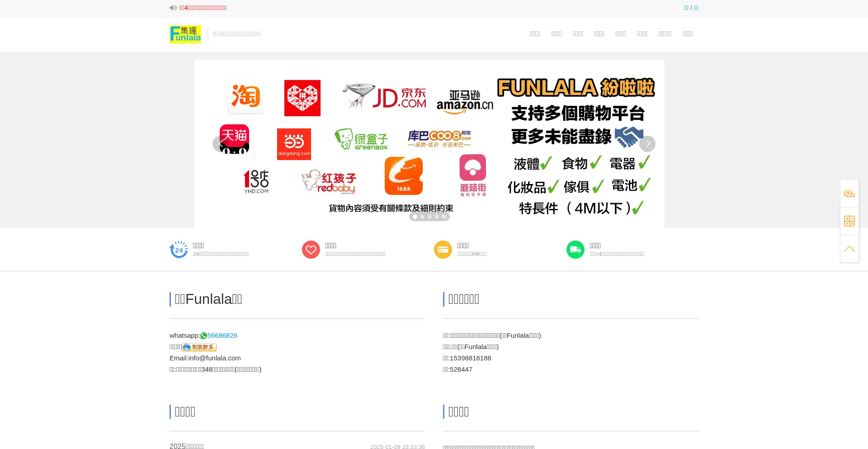Click WhatsApp number 56686826 link
Image resolution: width=868 pixels, height=449 pixels.
(x=222, y=336)
